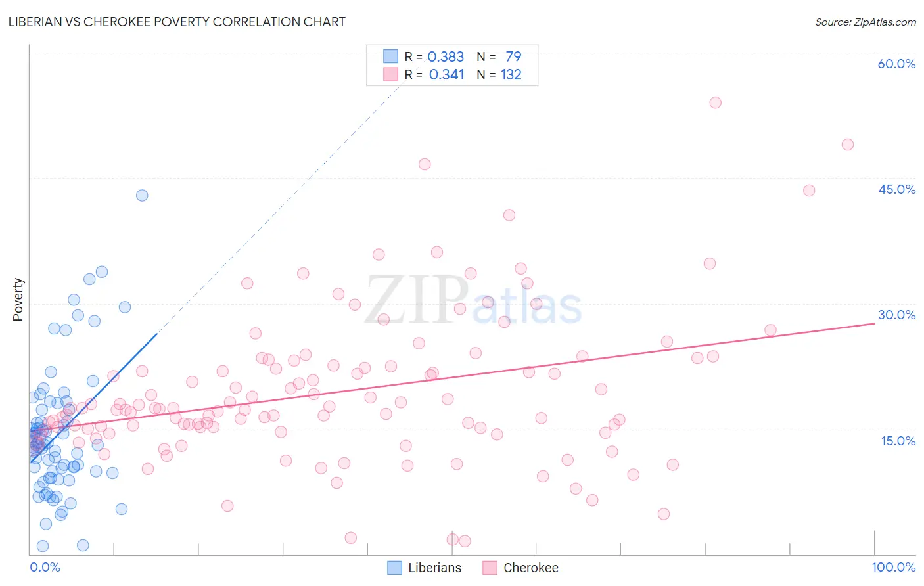Click the blue Liberians legend swatch
The height and width of the screenshot is (586, 924).
[394, 568]
